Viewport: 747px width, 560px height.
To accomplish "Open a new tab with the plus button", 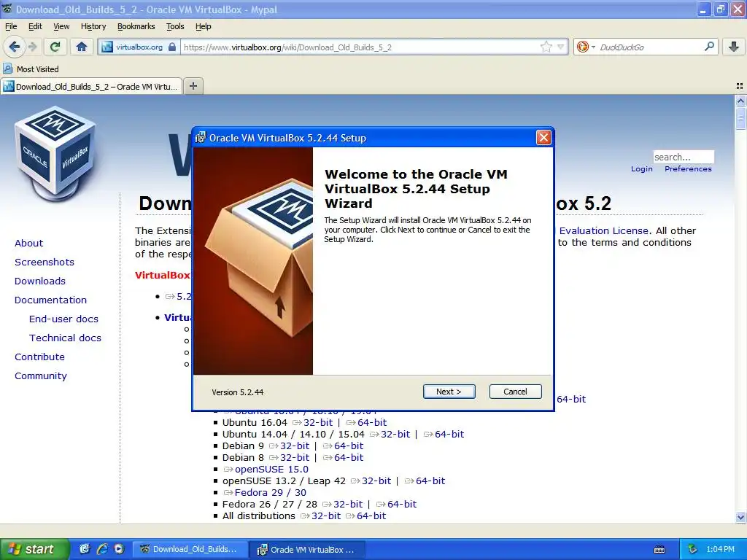I will [x=193, y=86].
